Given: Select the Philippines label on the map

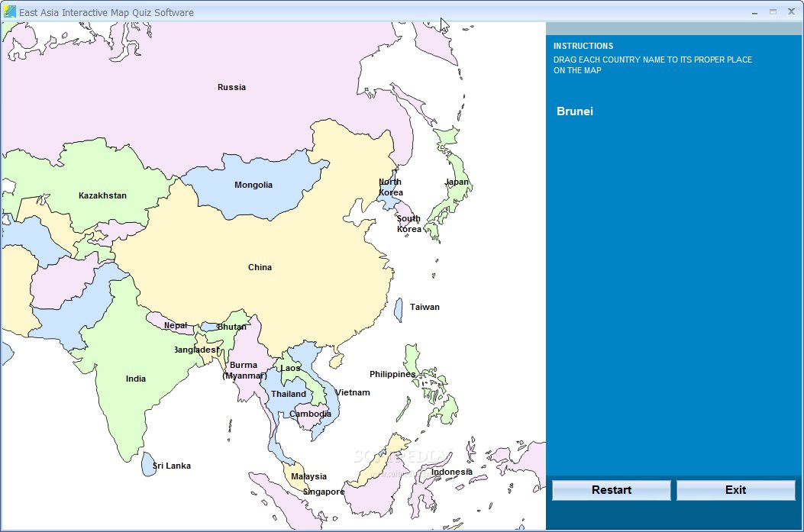Looking at the screenshot, I should click(392, 374).
